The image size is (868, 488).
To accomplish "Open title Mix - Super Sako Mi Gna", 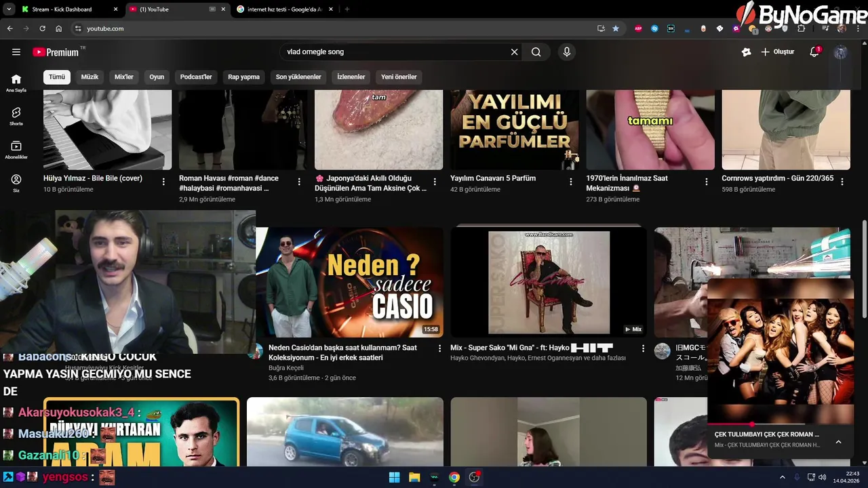I will (x=532, y=348).
